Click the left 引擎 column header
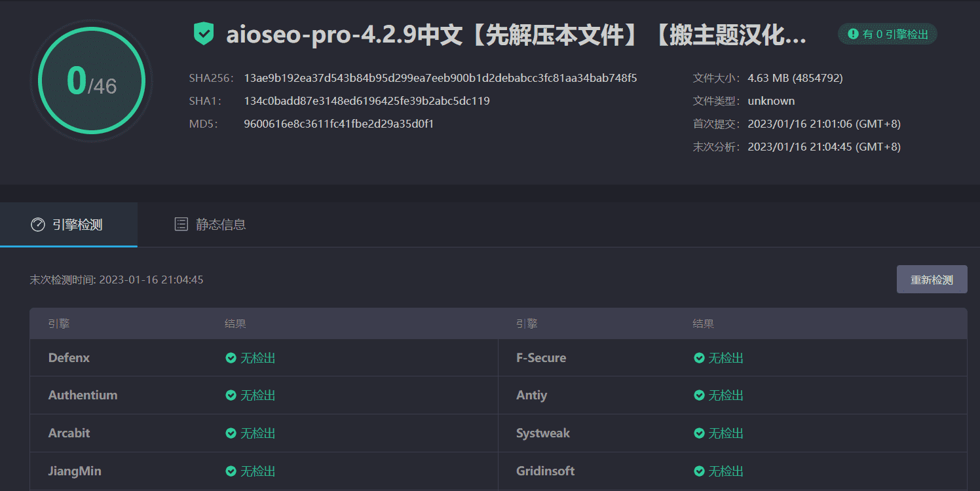The image size is (980, 491). click(x=58, y=323)
